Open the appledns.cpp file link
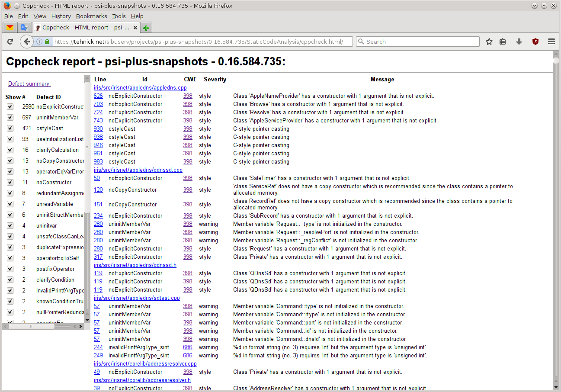 [140, 88]
